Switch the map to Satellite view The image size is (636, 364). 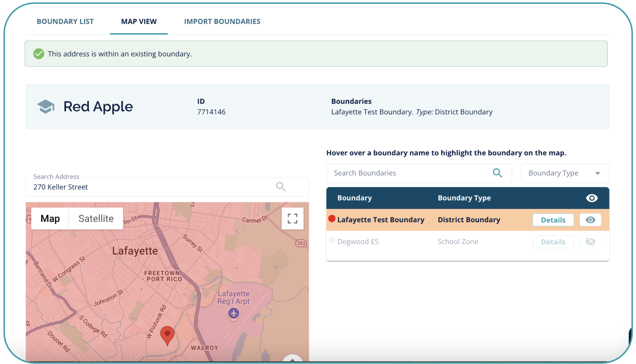pyautogui.click(x=96, y=218)
